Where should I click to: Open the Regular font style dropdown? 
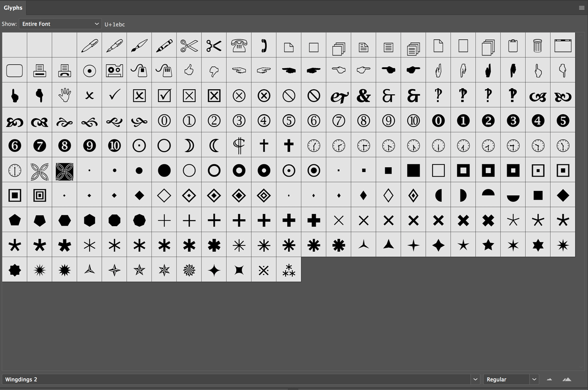511,380
